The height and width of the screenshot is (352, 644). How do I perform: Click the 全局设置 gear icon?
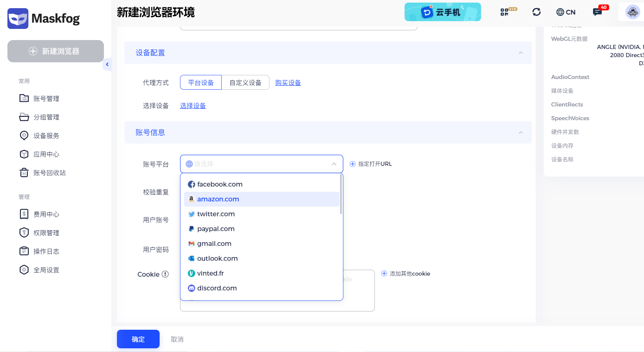coord(24,270)
